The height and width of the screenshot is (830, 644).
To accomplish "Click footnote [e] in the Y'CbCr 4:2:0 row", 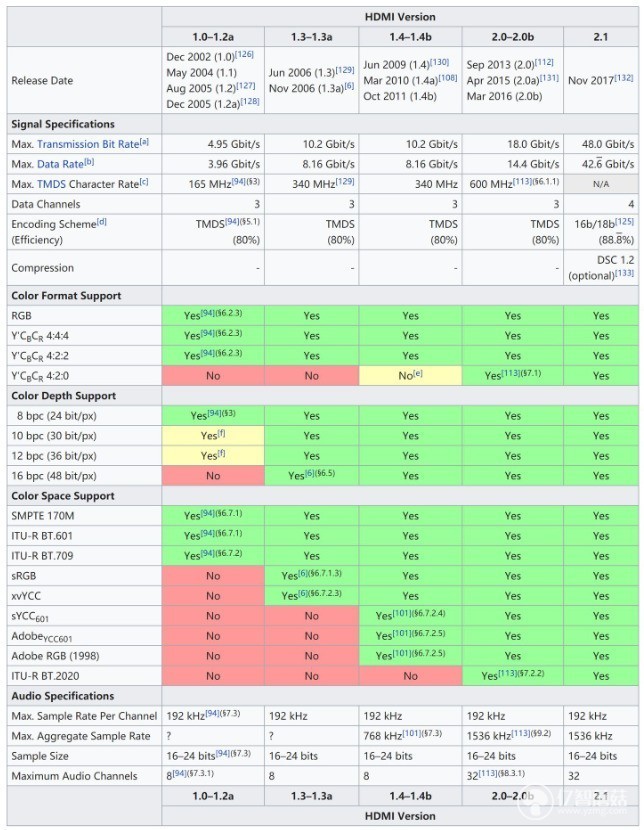I will point(418,373).
